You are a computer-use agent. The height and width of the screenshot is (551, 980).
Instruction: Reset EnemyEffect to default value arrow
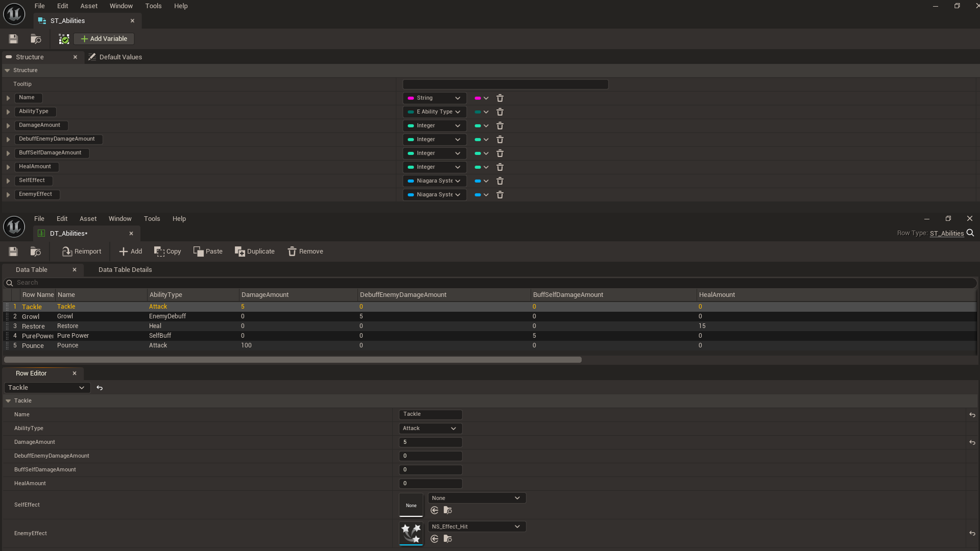[972, 533]
